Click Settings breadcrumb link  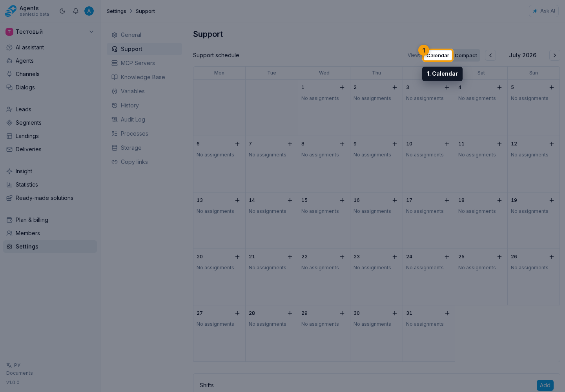[117, 11]
